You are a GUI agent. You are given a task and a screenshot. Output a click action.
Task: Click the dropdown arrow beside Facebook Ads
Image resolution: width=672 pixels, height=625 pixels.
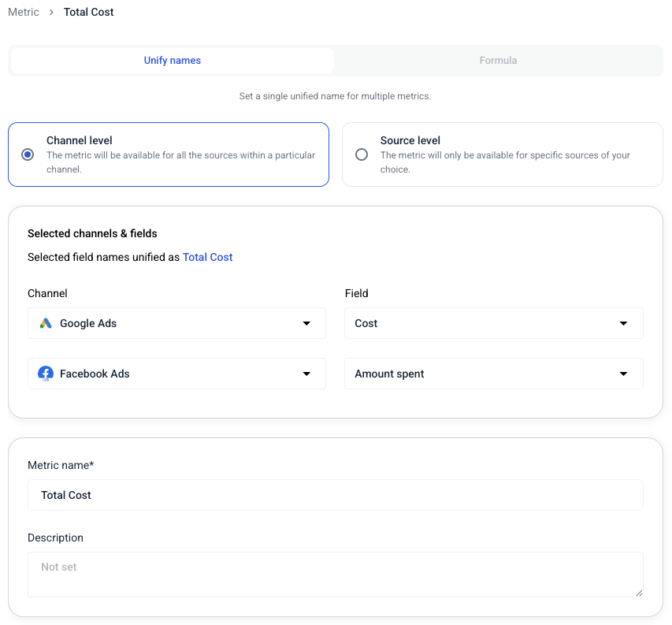click(306, 374)
